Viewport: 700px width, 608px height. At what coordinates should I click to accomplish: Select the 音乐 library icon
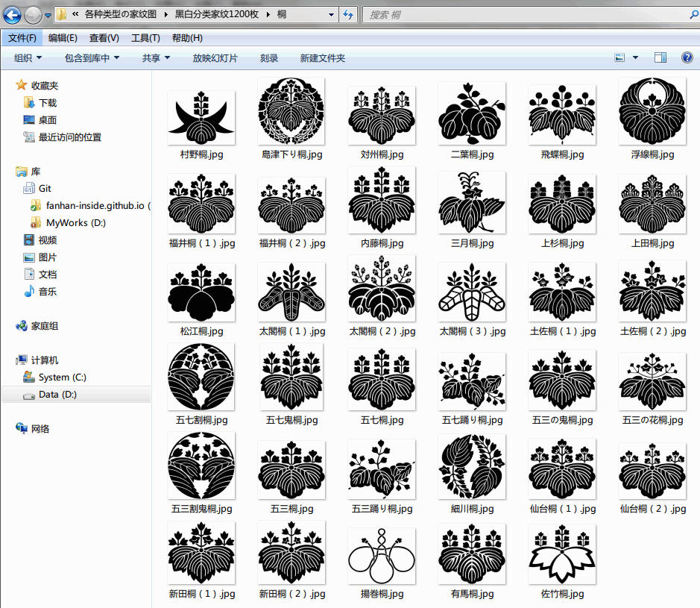pyautogui.click(x=29, y=291)
